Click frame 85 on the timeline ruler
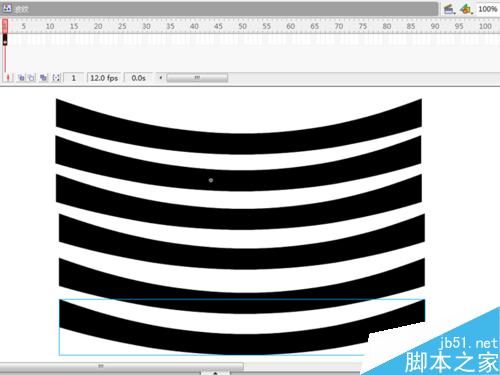500x375 pixels. (x=411, y=26)
